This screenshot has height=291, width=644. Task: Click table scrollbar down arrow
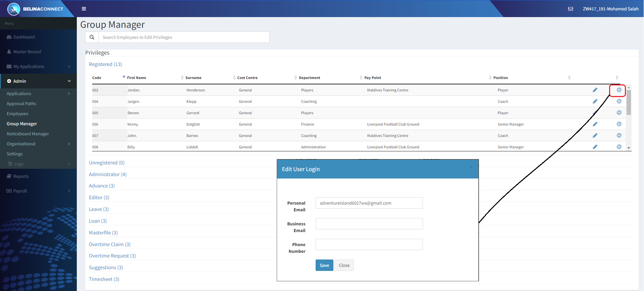[x=629, y=148]
